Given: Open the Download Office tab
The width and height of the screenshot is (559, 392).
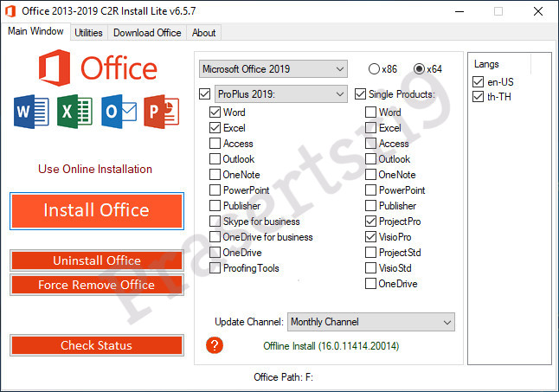Looking at the screenshot, I should tap(147, 33).
